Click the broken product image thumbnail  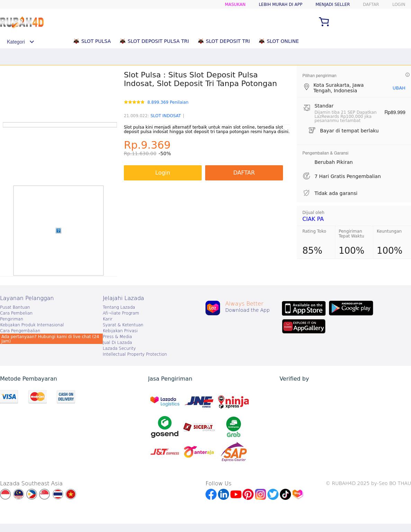tap(58, 231)
